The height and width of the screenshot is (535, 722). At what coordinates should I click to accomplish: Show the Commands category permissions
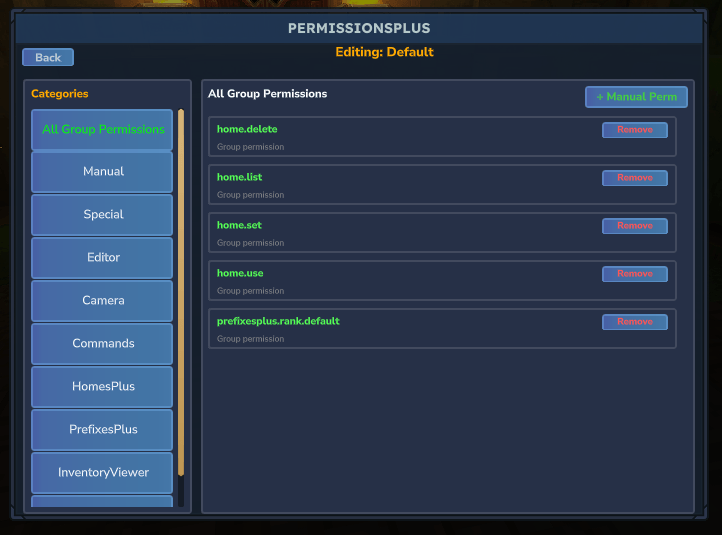point(103,344)
